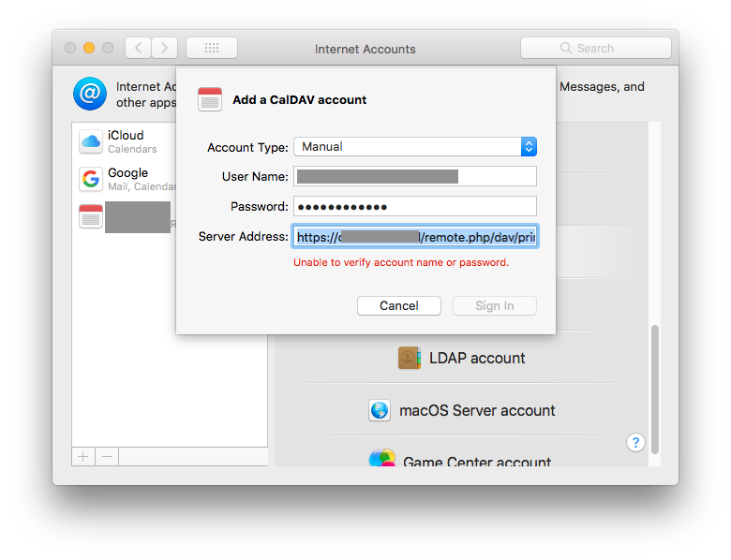Click the Game Center colorful bubbles icon
The height and width of the screenshot is (560, 731).
point(381,459)
